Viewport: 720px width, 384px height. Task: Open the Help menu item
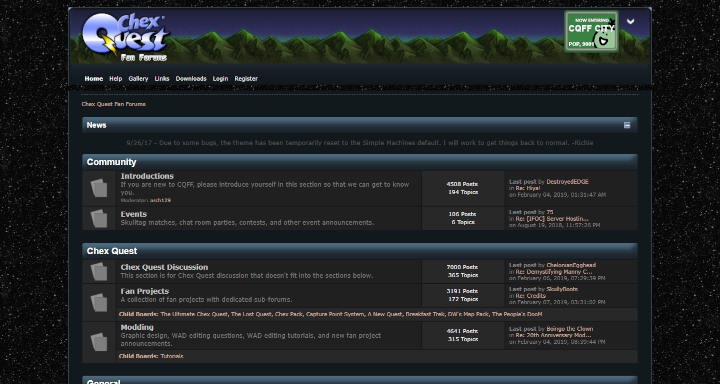click(x=116, y=79)
